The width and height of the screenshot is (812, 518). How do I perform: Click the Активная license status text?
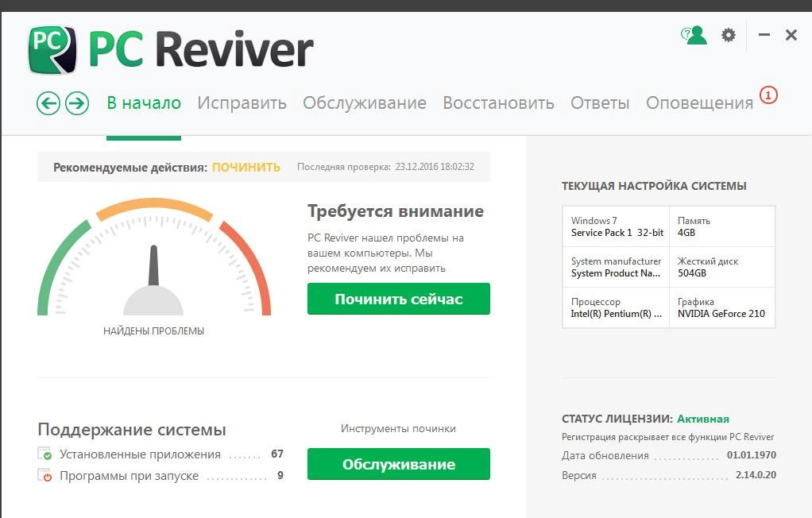[x=702, y=419]
